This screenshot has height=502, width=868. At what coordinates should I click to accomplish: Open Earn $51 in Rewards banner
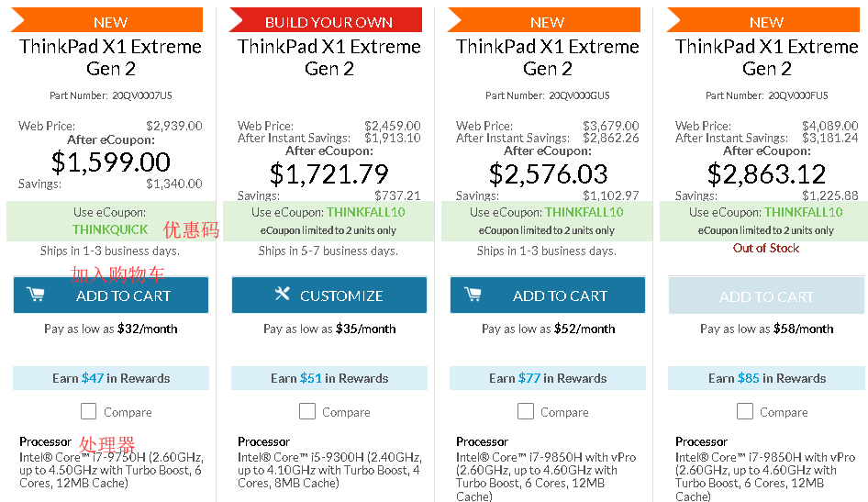click(329, 378)
